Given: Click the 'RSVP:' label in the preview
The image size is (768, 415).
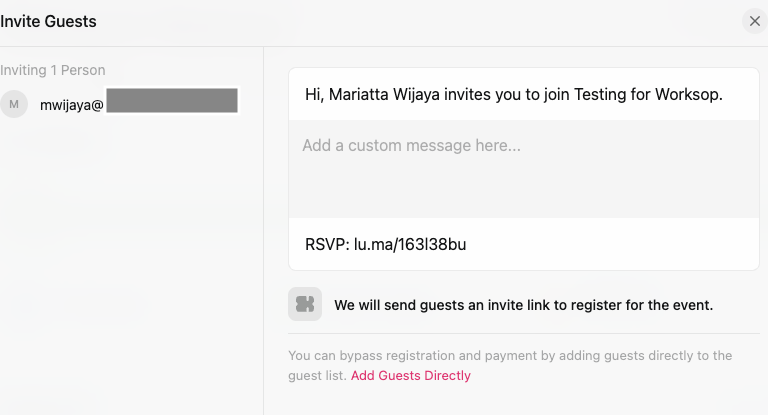Looking at the screenshot, I should coord(327,244).
